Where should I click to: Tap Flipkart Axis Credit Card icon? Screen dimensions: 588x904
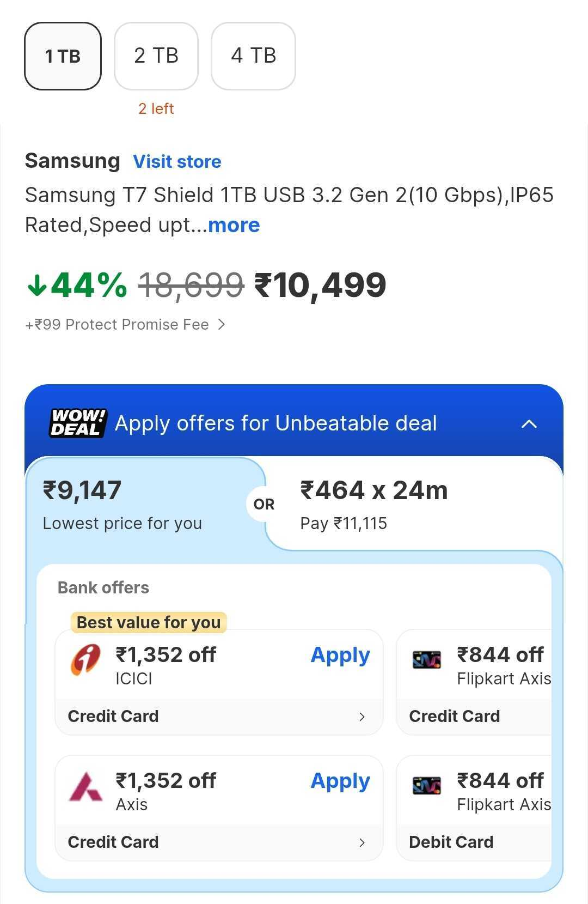(x=427, y=660)
